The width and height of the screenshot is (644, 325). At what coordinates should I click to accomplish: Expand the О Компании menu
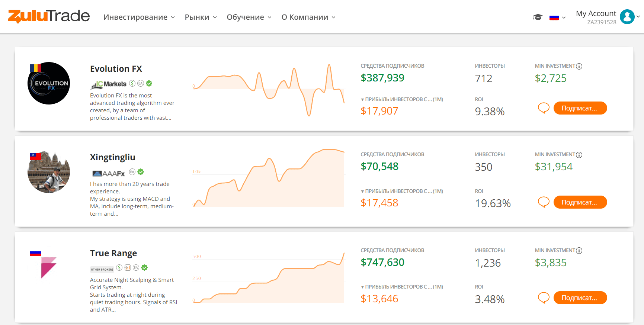[x=308, y=17]
